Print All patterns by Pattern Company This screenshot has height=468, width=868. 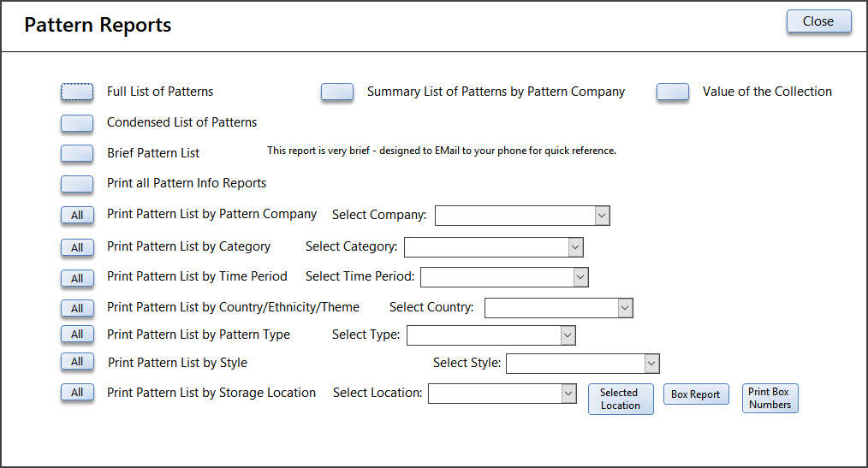77,216
